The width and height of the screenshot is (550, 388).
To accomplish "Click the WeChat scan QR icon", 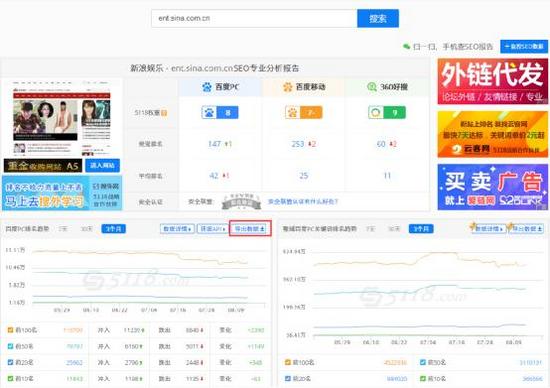I will 407,46.
